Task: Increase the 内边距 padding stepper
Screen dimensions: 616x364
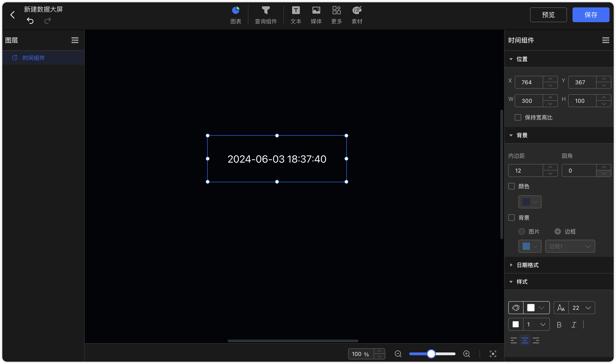Action: [x=550, y=167]
